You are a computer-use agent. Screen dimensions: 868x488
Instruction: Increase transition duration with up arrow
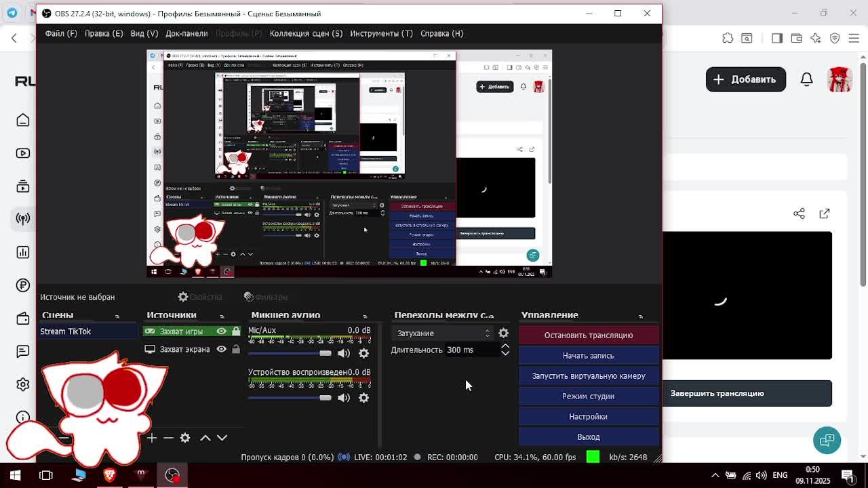point(505,346)
